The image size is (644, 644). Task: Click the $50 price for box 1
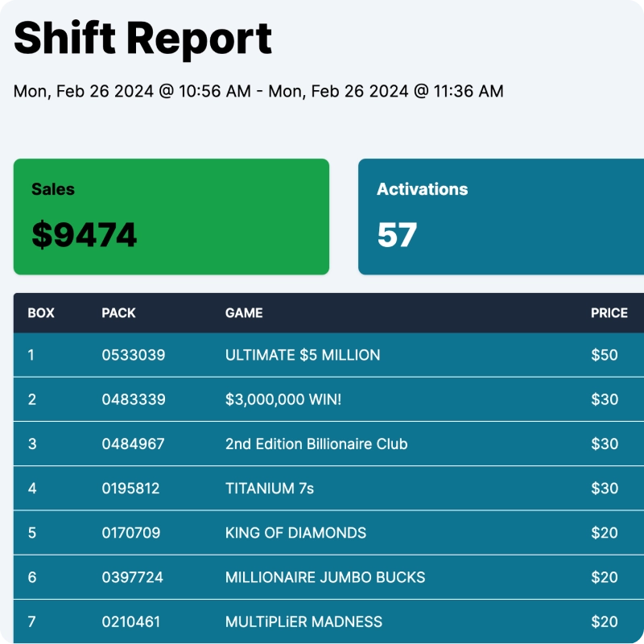(606, 355)
